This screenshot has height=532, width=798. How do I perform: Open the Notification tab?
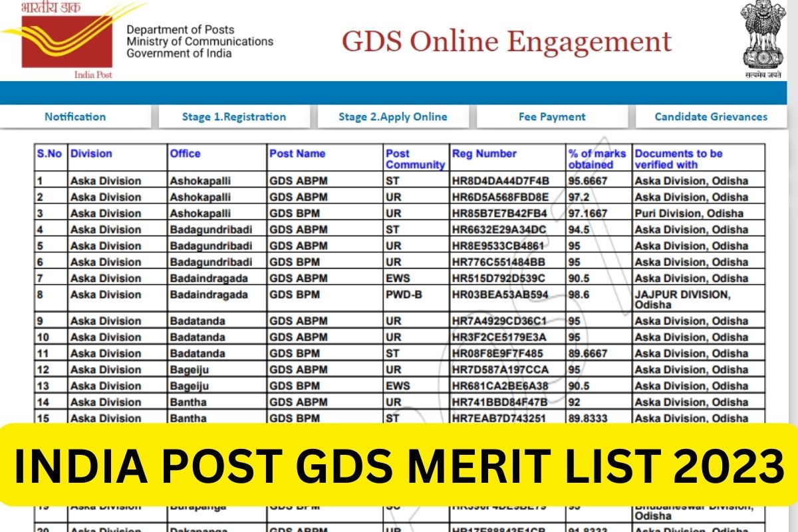click(75, 116)
